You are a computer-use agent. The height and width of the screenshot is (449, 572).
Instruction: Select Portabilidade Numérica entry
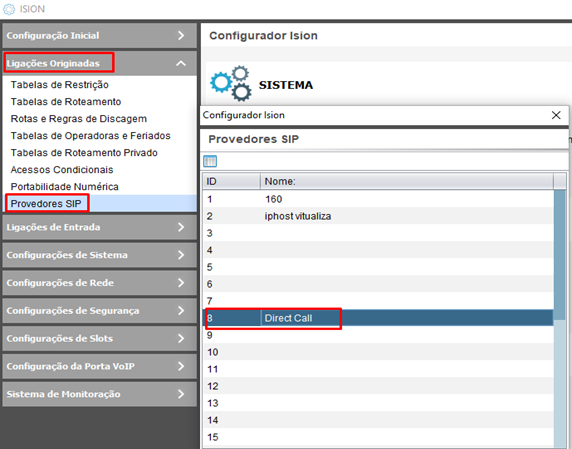(65, 186)
